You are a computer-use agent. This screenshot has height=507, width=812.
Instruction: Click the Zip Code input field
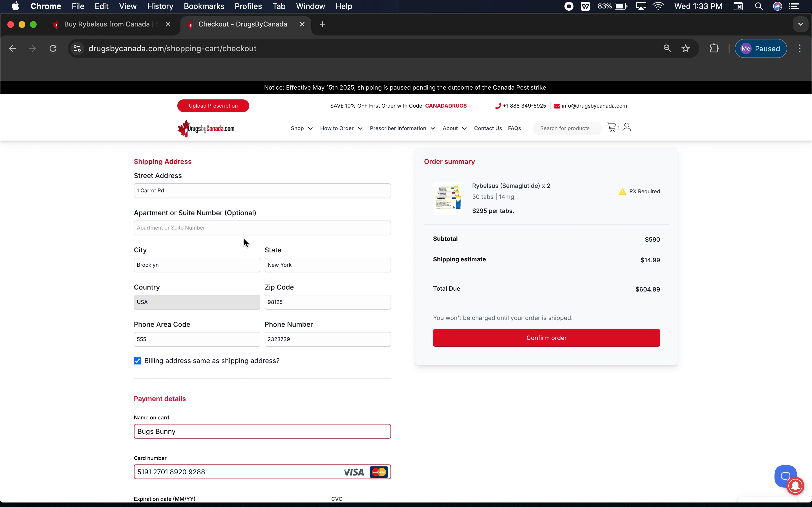(x=328, y=302)
